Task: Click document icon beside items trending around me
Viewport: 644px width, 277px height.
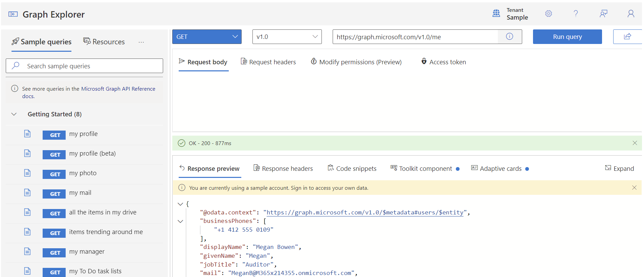Action: [x=27, y=232]
